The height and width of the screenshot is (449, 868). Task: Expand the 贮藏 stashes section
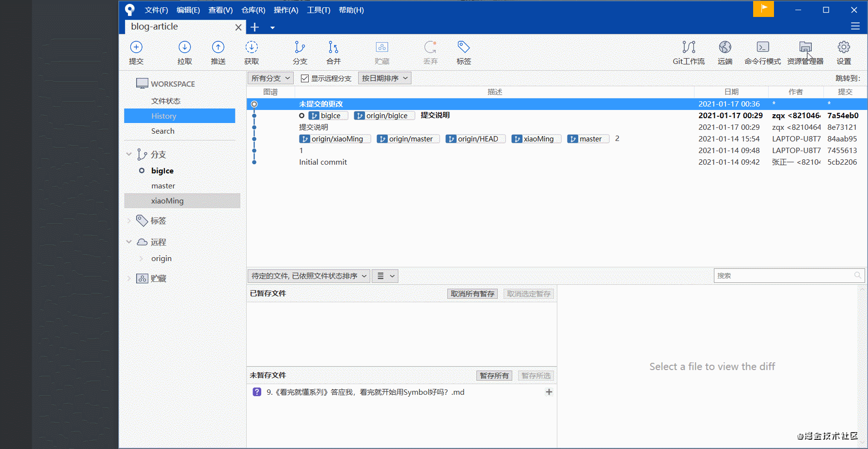[x=129, y=278]
